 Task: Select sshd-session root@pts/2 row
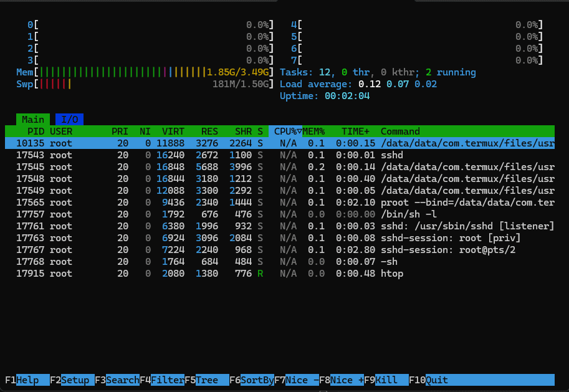click(280, 250)
